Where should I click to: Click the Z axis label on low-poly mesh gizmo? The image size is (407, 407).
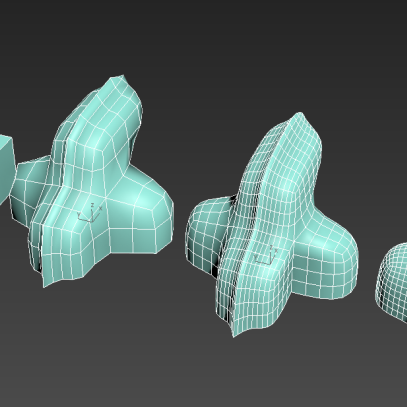(x=92, y=205)
